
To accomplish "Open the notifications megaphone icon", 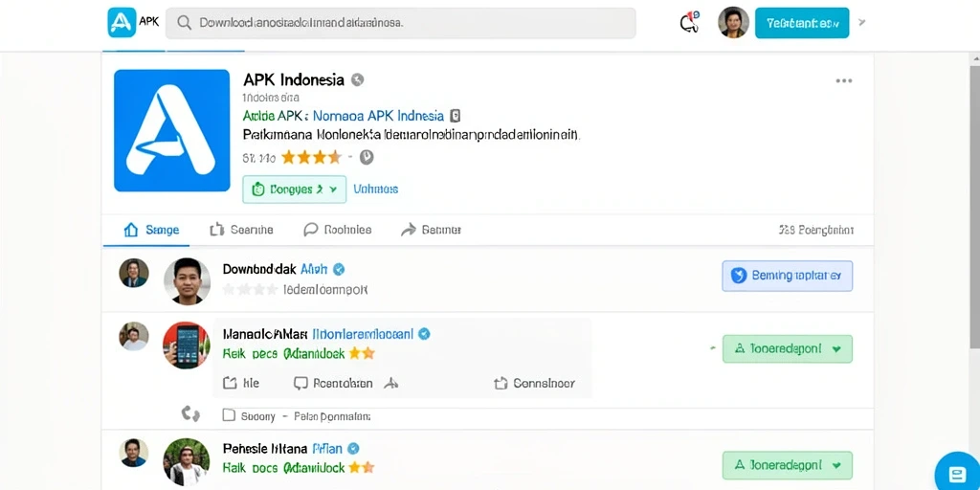I will [x=689, y=22].
